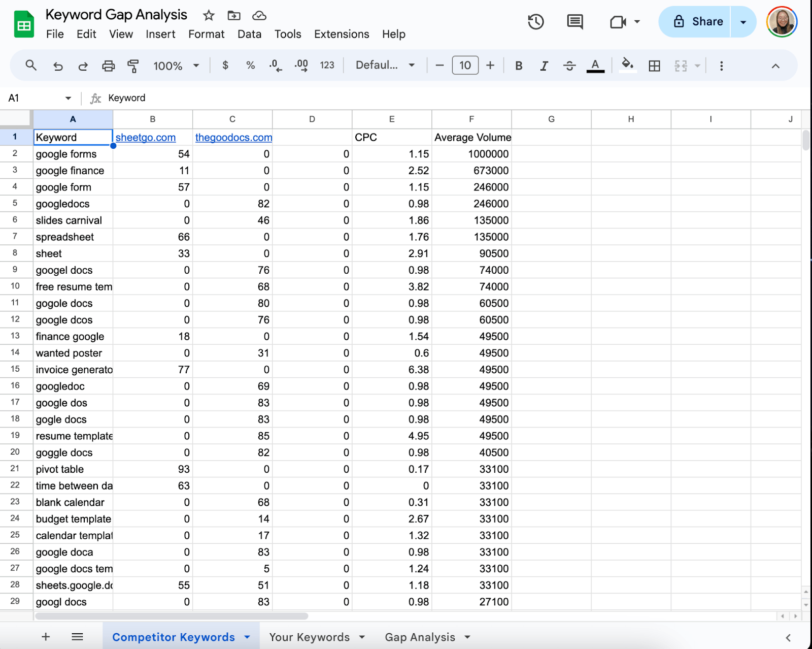Toggle strikethrough formatting
The height and width of the screenshot is (649, 812).
pyautogui.click(x=569, y=66)
